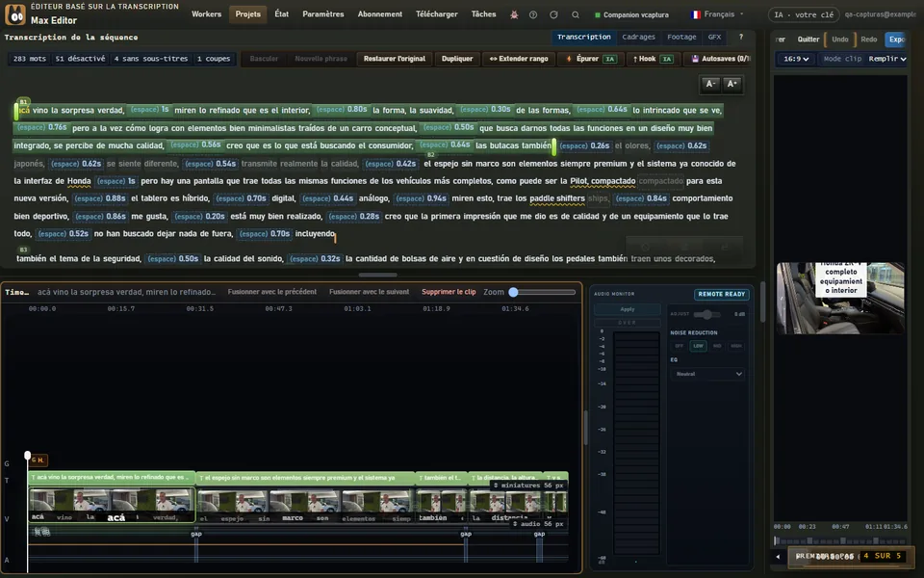Viewport: 924px width, 578px height.
Task: Decrease font size with A- button
Action: [710, 85]
